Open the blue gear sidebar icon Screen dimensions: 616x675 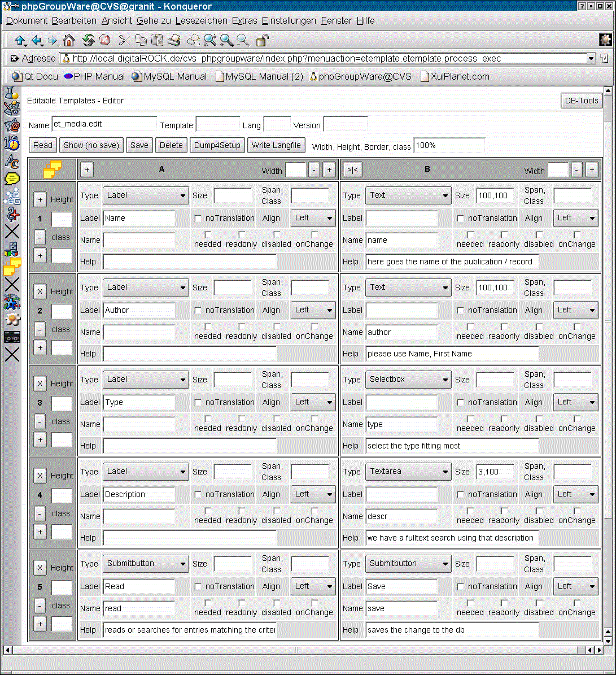[12, 302]
